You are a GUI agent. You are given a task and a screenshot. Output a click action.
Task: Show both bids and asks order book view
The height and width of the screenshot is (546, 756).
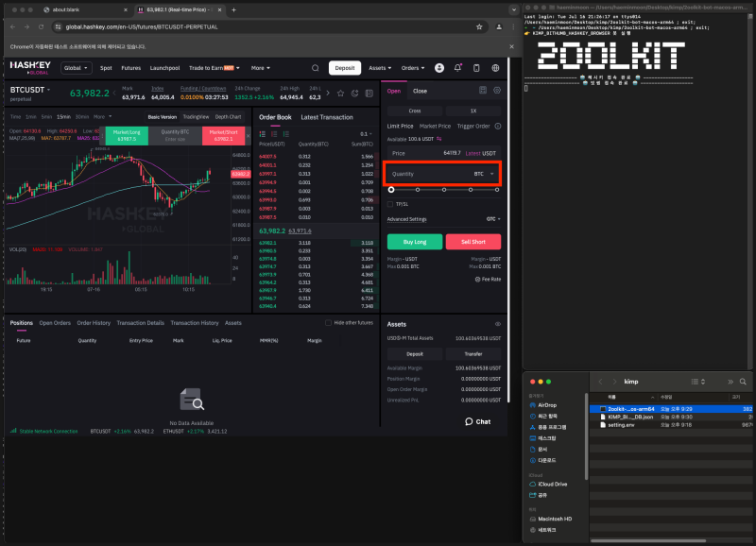point(263,134)
